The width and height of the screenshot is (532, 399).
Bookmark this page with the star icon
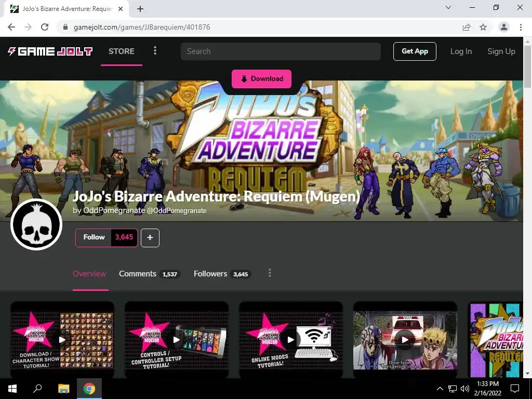(483, 27)
